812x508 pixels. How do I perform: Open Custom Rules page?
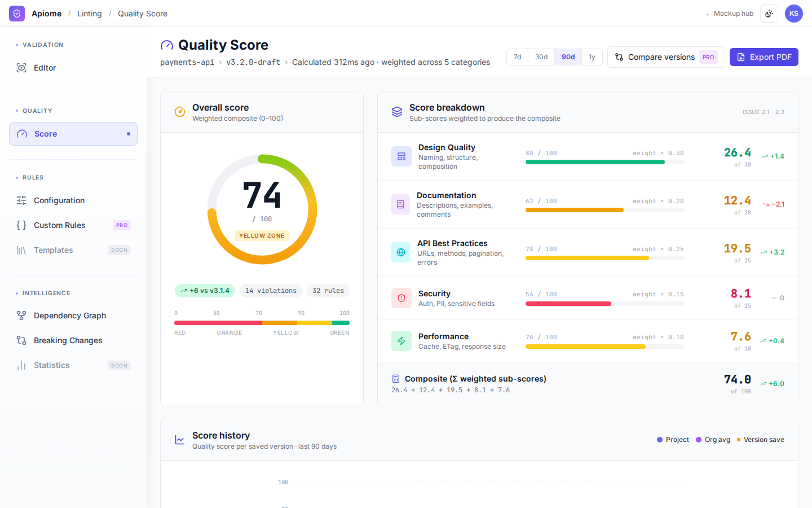73,225
